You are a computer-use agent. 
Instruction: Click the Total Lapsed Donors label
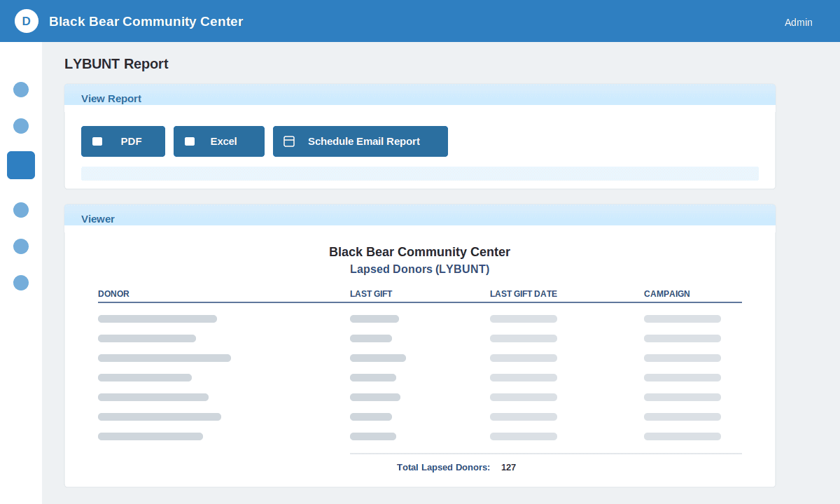click(443, 468)
